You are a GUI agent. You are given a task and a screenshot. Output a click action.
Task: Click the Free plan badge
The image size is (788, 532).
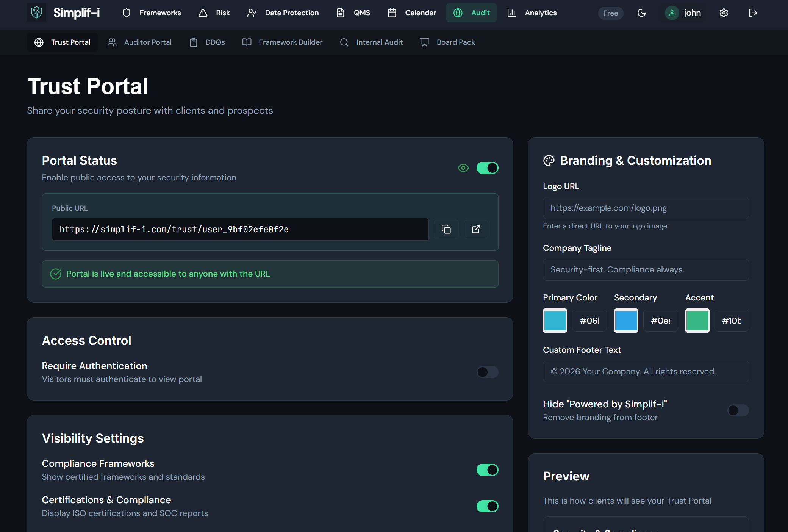tap(610, 13)
